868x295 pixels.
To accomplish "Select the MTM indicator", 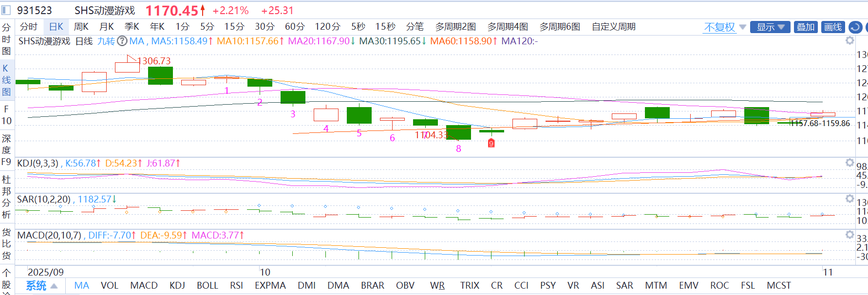I will 656,286.
